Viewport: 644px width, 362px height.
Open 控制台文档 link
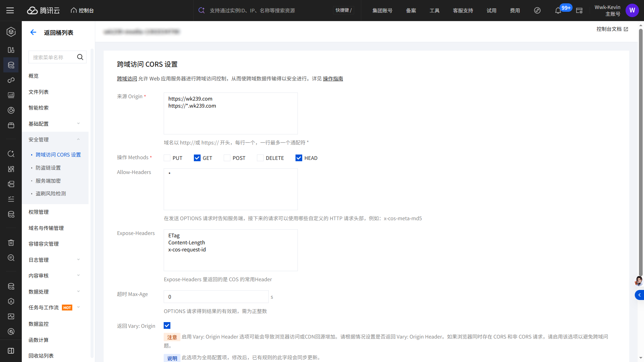[609, 29]
